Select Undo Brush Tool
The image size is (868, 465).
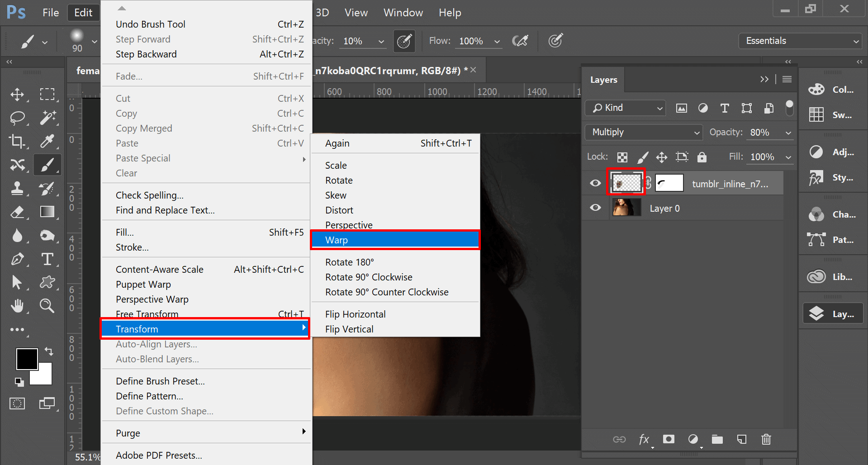click(206, 24)
